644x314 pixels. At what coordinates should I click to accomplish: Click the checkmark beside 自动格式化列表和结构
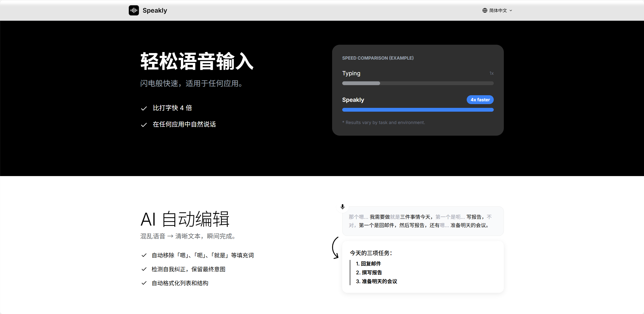[144, 283]
